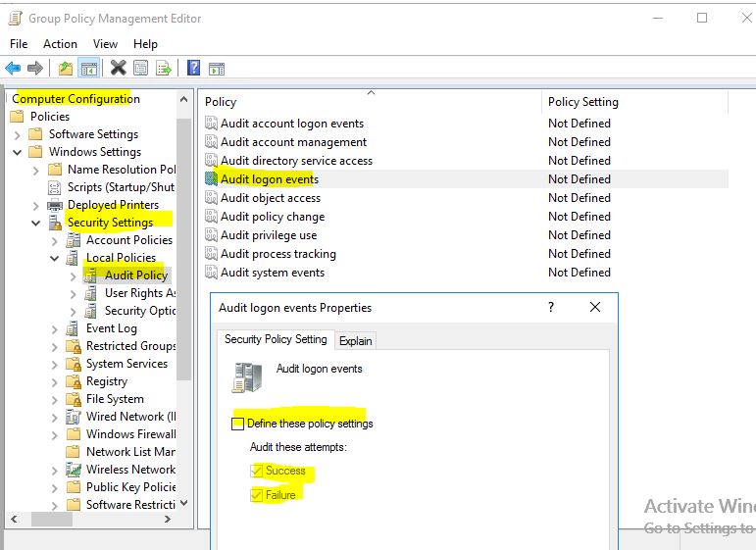756x550 pixels.
Task: Toggle the Failure audit checkbox
Action: [x=257, y=495]
